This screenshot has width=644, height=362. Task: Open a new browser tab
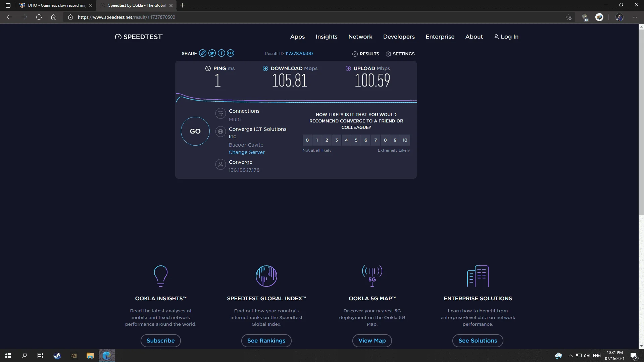(183, 5)
